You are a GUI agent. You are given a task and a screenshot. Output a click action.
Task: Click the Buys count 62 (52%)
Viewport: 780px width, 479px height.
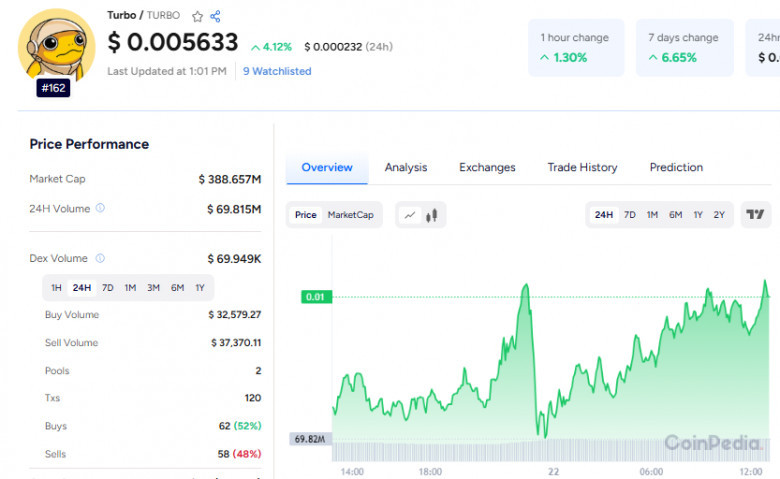[240, 426]
